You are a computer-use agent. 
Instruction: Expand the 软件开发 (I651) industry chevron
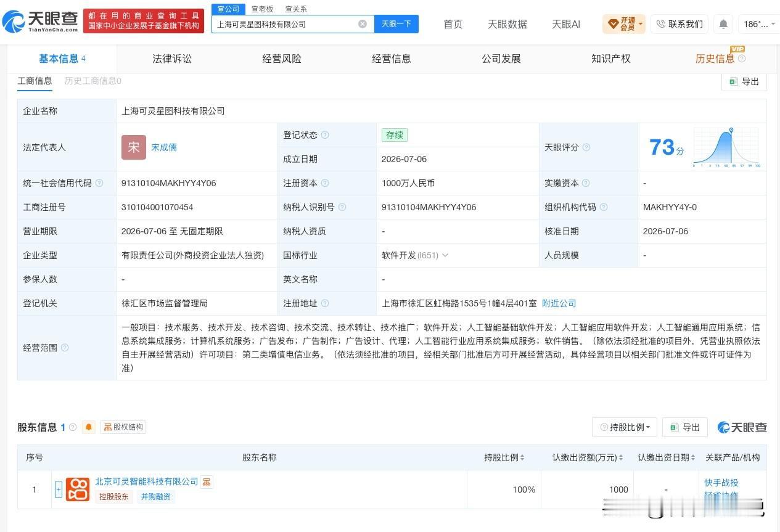click(x=445, y=255)
